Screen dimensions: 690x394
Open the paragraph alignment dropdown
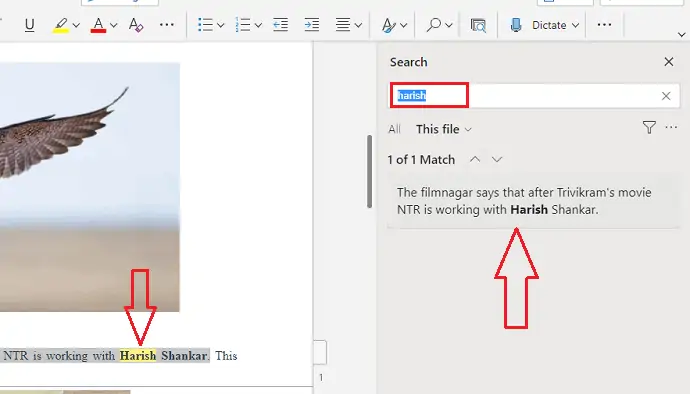[x=358, y=25]
